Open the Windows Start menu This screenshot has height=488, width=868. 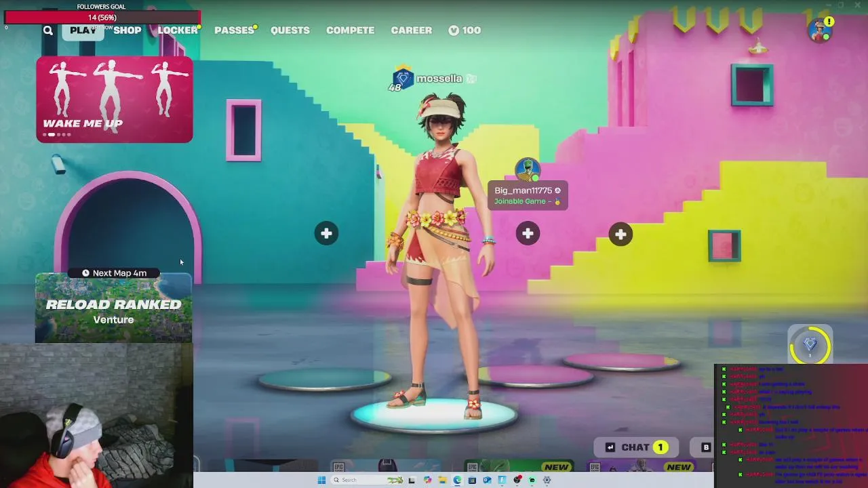(321, 480)
